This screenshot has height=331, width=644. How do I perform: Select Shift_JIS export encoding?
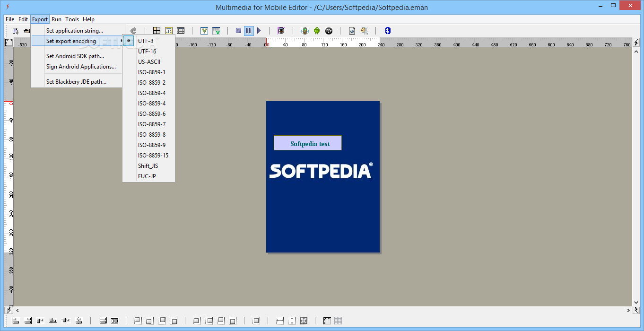pyautogui.click(x=149, y=166)
